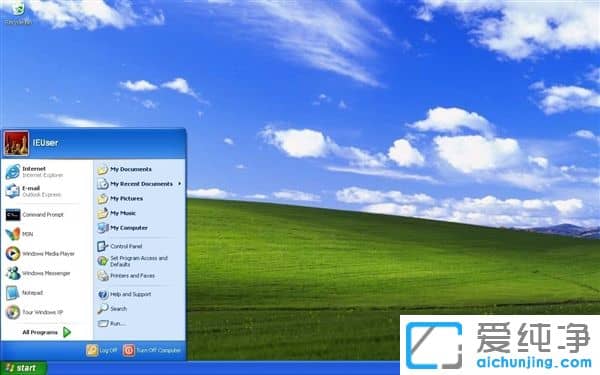
Task: Select the IEUser account picture
Action: coord(16,143)
